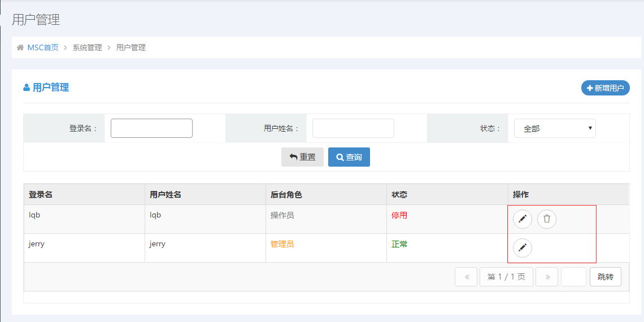Click the 新增用户 add user button
This screenshot has height=322, width=644.
pyautogui.click(x=605, y=88)
